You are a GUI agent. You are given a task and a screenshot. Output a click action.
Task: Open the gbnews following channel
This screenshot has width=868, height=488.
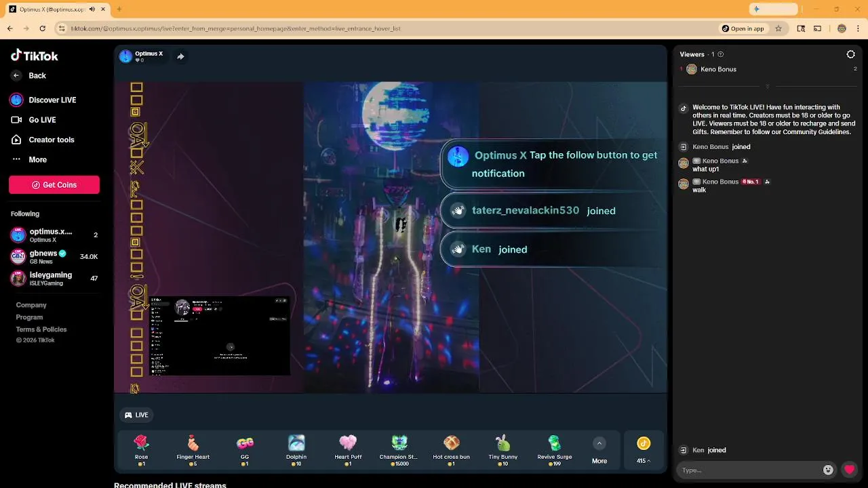pyautogui.click(x=54, y=256)
